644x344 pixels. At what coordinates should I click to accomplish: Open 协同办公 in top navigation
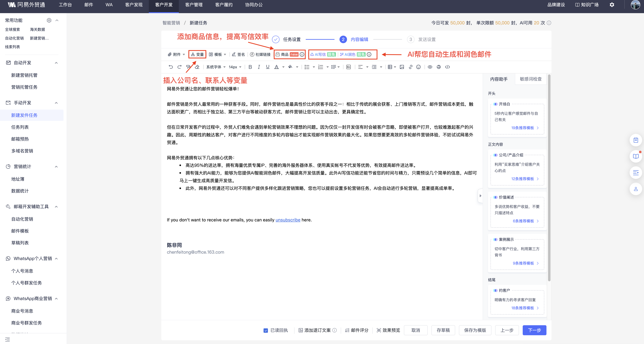[254, 5]
